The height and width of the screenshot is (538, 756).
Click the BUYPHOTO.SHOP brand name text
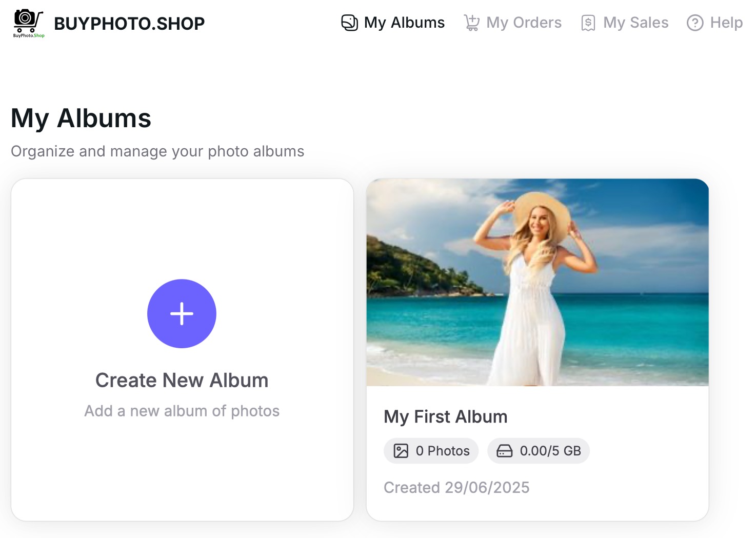click(129, 24)
